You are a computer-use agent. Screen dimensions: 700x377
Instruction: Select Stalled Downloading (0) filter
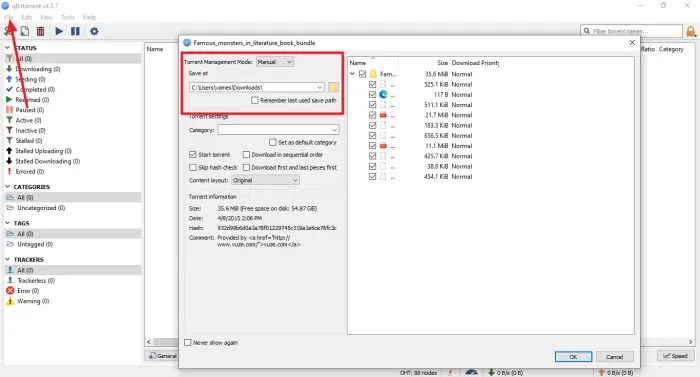(47, 161)
